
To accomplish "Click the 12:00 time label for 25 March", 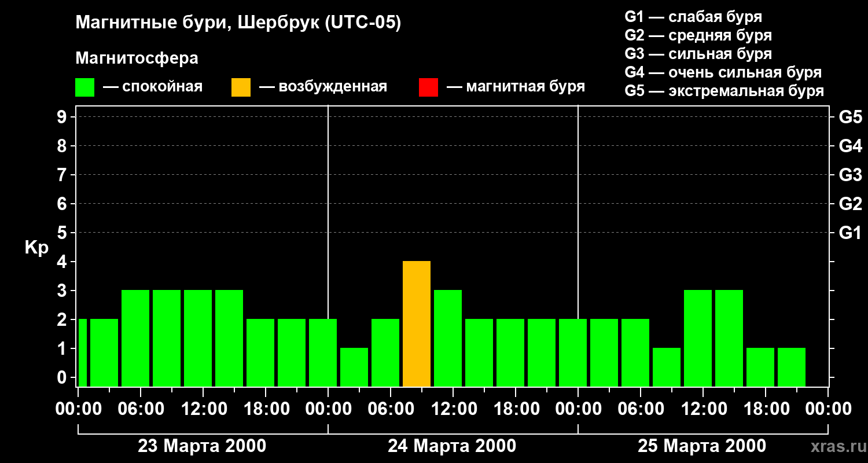I will 703,409.
